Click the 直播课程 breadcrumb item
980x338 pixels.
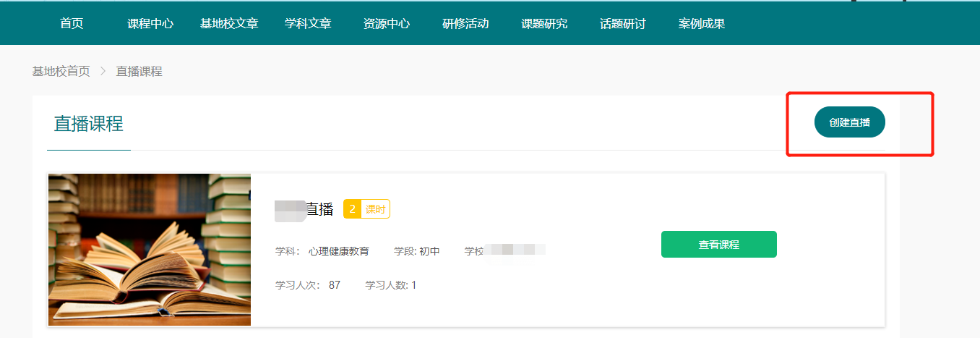pos(139,71)
